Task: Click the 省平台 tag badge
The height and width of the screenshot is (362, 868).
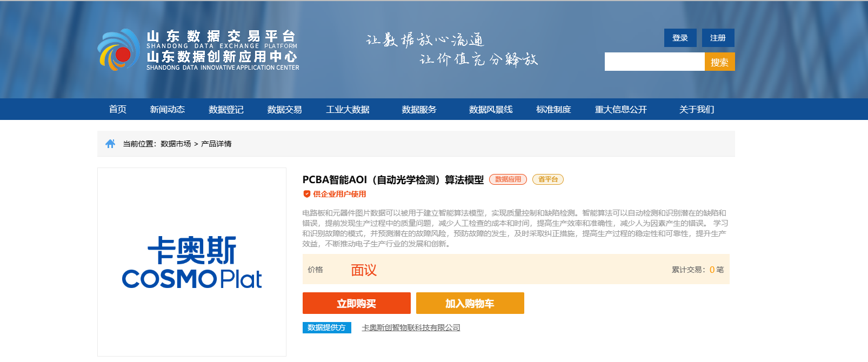Action: (x=548, y=179)
